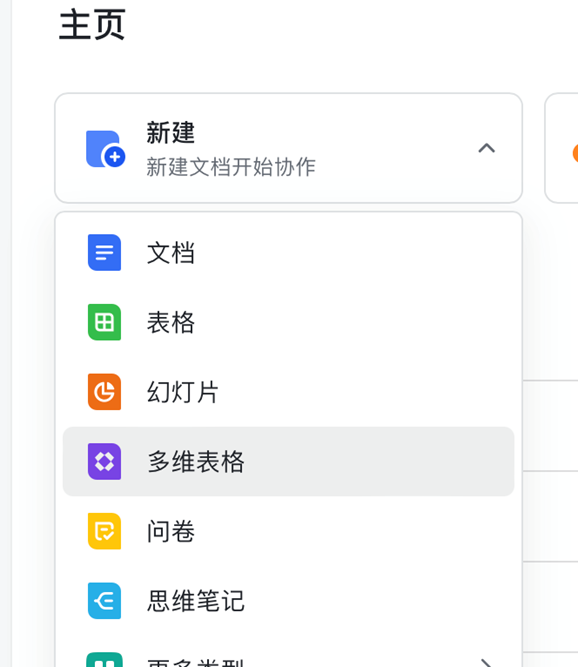Choose 表格 from the create list

tap(288, 322)
